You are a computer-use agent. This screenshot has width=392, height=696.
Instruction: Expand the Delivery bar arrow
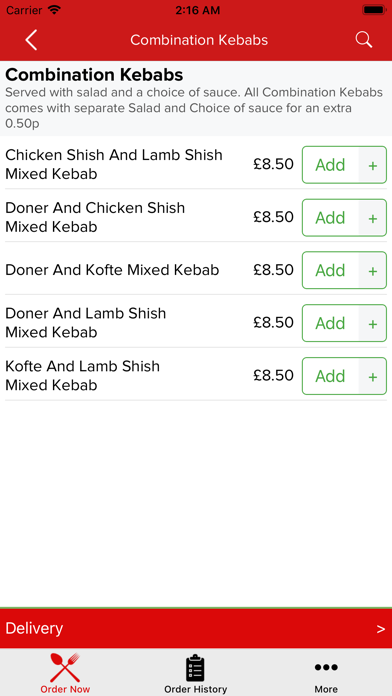(x=380, y=629)
